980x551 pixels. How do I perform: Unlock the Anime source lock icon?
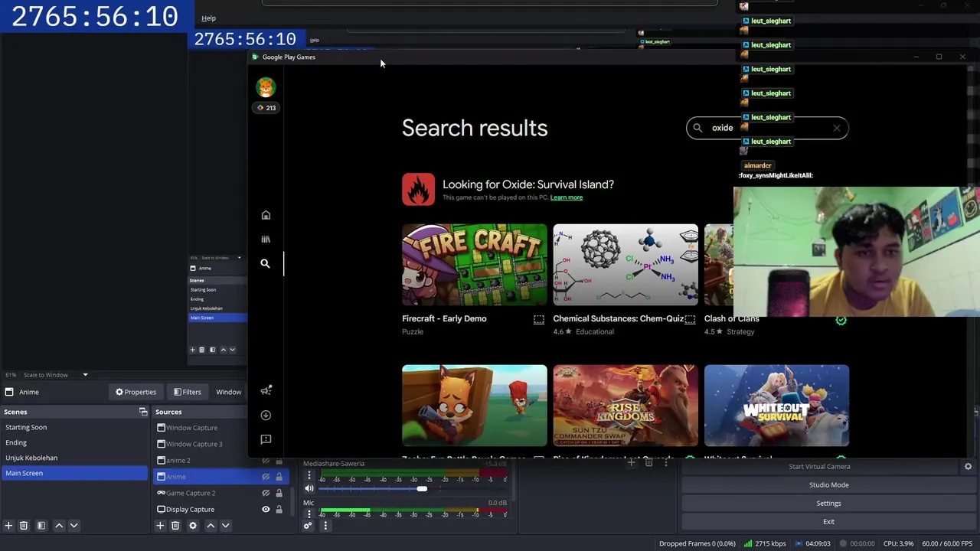279,477
